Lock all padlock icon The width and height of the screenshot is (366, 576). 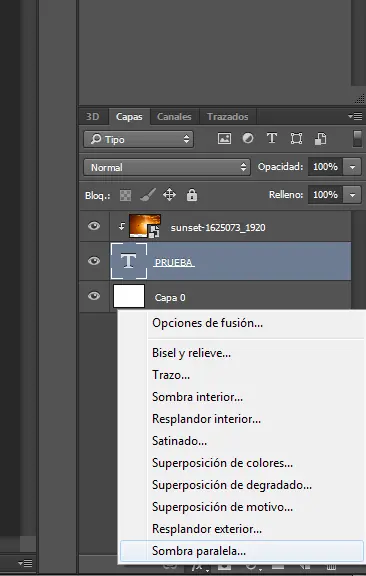192,195
